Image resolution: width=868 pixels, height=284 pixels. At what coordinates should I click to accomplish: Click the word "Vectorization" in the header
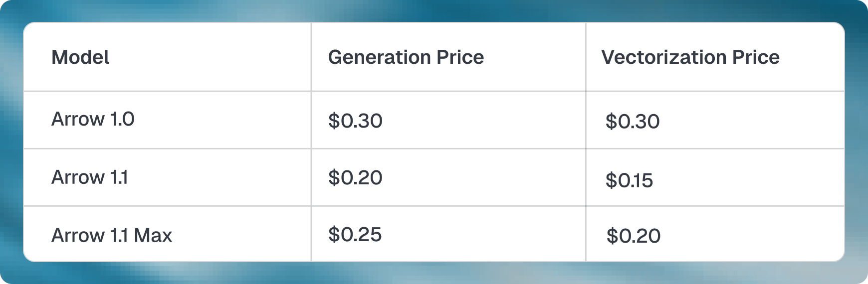[x=663, y=57]
